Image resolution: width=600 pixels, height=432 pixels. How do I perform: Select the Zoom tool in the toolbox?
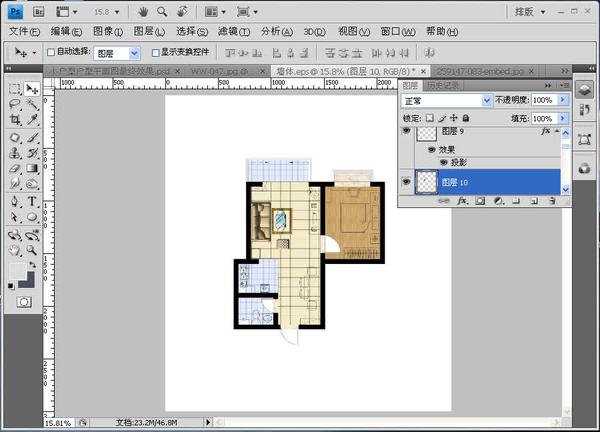pyautogui.click(x=32, y=251)
